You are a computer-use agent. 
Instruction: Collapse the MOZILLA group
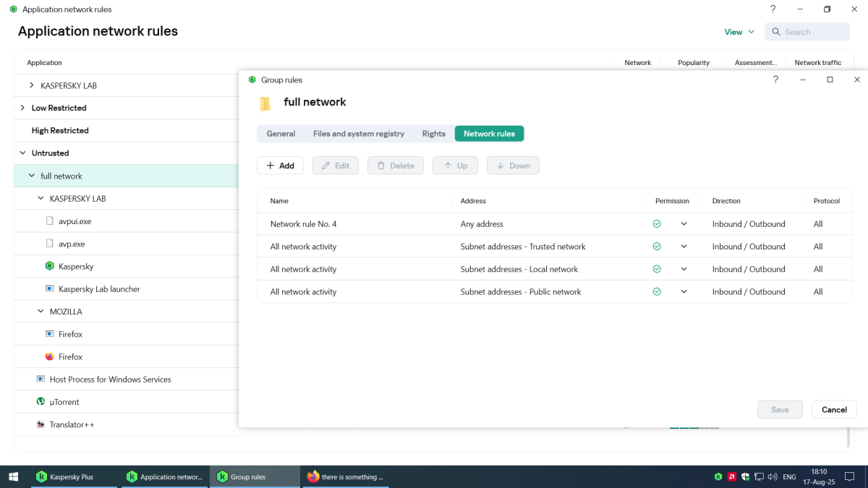point(41,312)
